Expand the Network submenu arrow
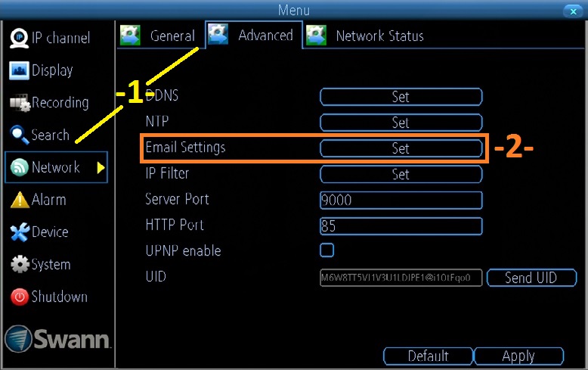 101,168
